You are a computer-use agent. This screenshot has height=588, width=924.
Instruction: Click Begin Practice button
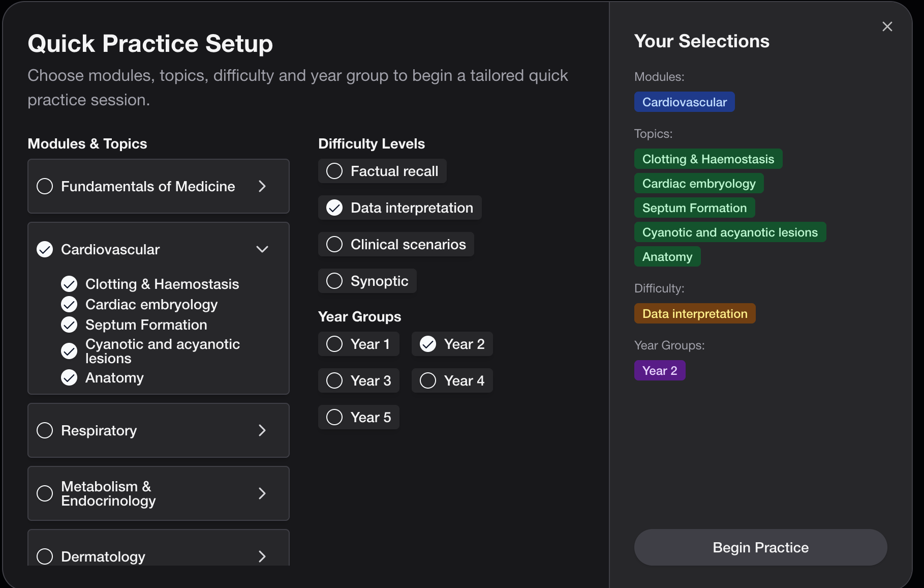coord(760,547)
